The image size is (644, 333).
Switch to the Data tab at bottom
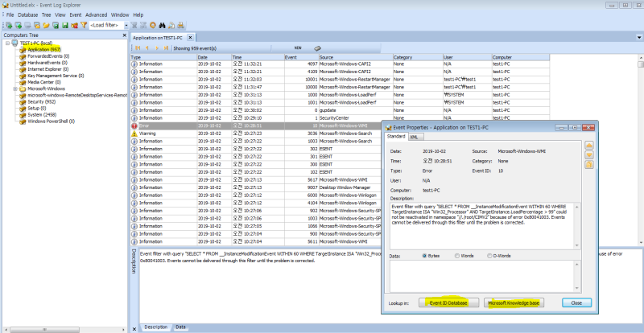tap(180, 327)
